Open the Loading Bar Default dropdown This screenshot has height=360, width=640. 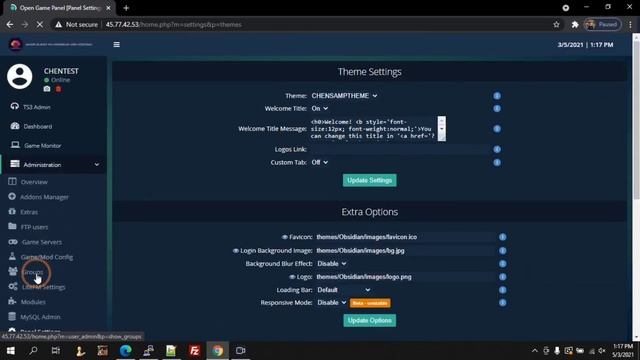pos(344,290)
